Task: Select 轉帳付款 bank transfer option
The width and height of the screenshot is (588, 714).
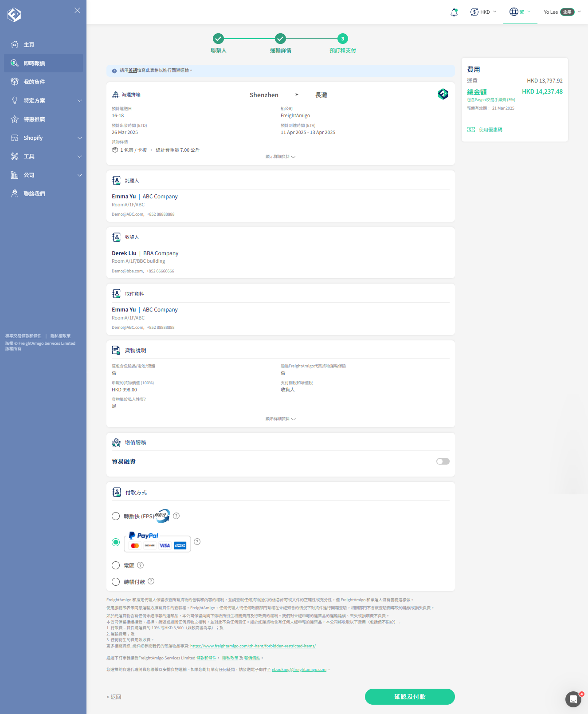Action: tap(116, 582)
